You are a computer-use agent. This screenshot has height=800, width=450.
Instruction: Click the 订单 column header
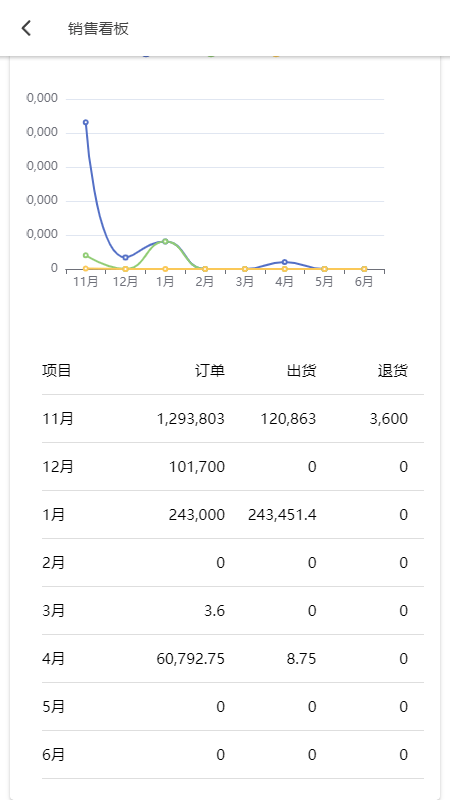click(x=210, y=371)
